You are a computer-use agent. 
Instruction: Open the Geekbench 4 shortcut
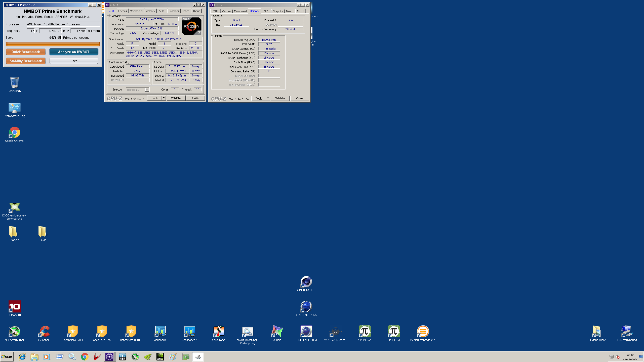point(189,333)
